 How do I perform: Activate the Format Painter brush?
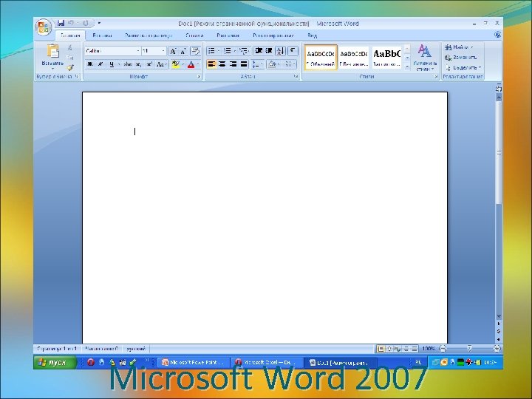pyautogui.click(x=70, y=67)
